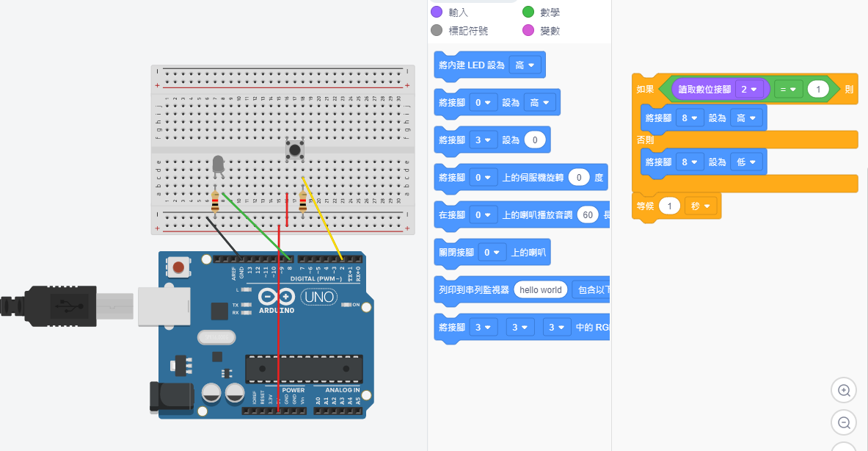Screen dimensions: 868x451
Task: Expand the 低 dropdown in the 否則 branch
Action: point(746,162)
